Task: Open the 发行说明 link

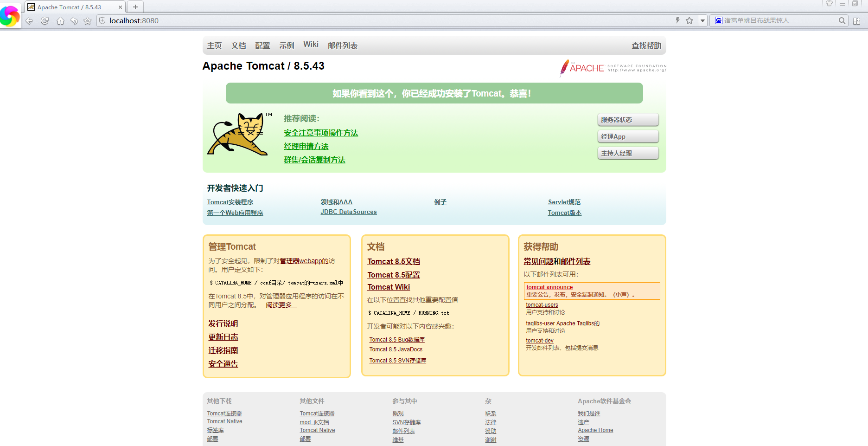Action: click(223, 324)
